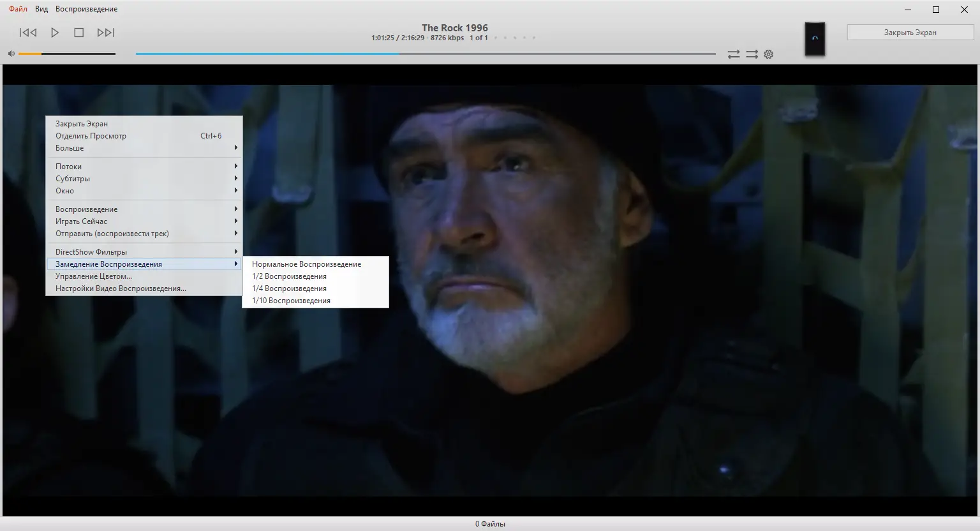Stop playback using the square button
Image resolution: width=980 pixels, height=531 pixels.
pos(79,33)
